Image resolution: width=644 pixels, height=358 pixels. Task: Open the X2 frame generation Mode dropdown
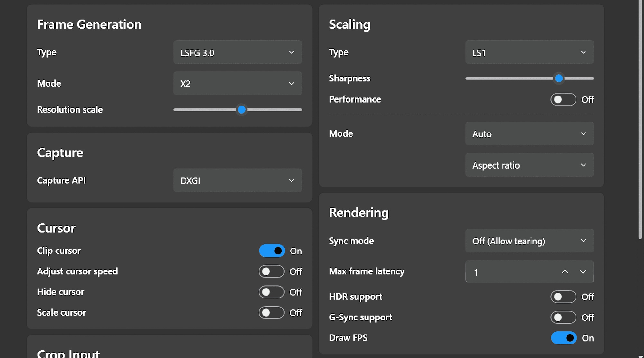coord(237,84)
